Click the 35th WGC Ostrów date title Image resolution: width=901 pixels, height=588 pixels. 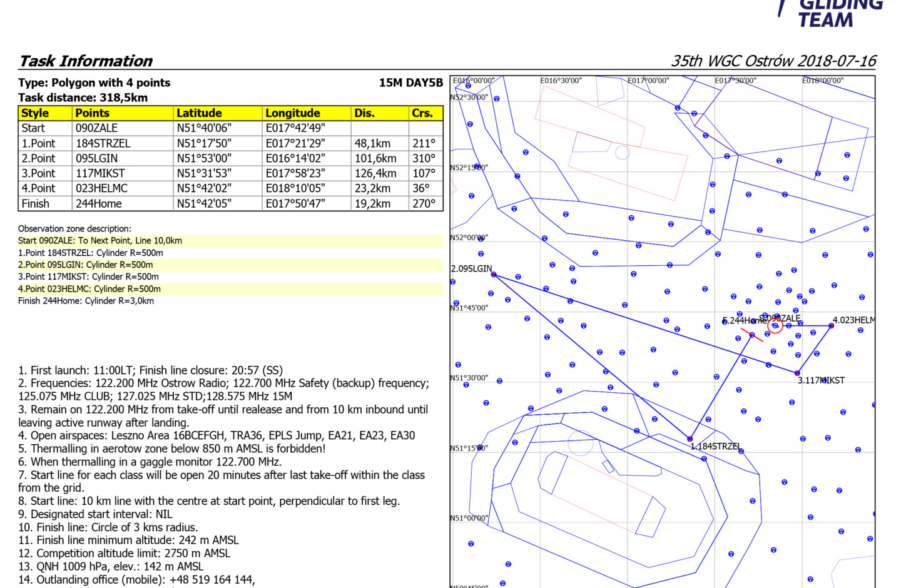[x=773, y=61]
